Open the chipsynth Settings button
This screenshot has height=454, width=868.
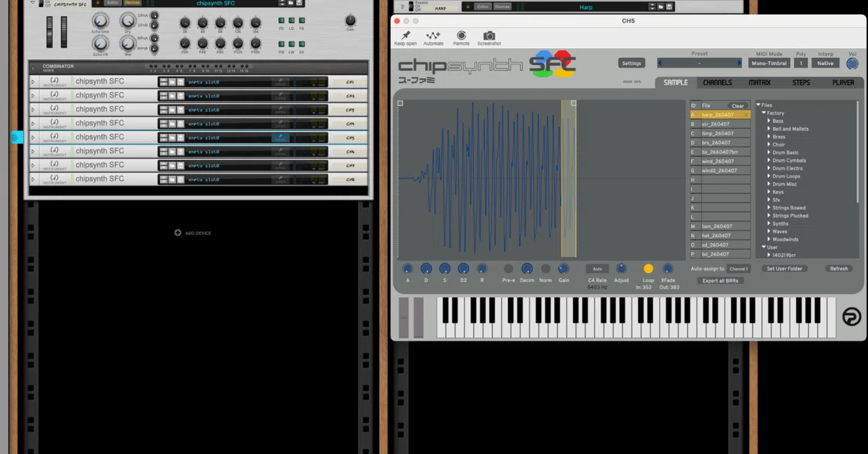pyautogui.click(x=631, y=63)
